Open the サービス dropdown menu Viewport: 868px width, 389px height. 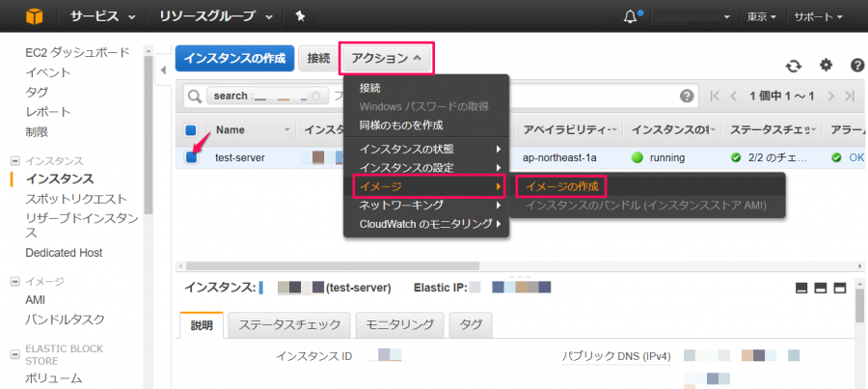pyautogui.click(x=103, y=16)
